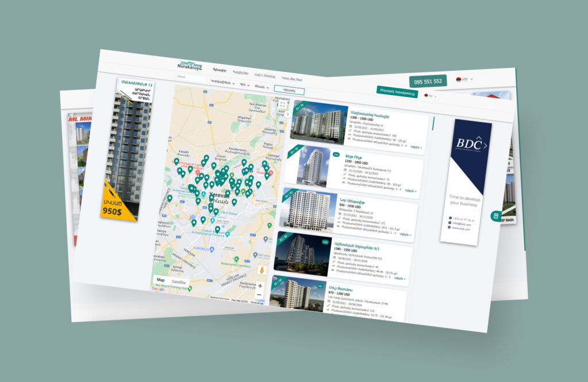Click info@bdc.am on the BDC banner
The height and width of the screenshot is (382, 588).
pos(461,223)
